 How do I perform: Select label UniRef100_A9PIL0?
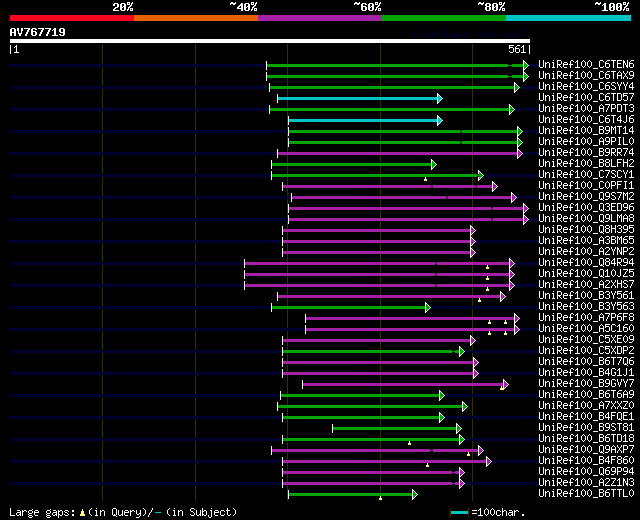click(586, 141)
